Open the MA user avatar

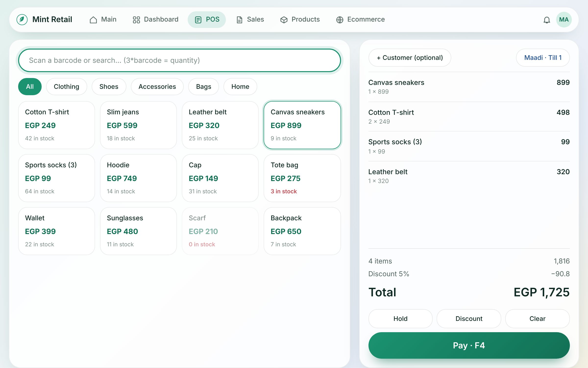[x=564, y=20]
